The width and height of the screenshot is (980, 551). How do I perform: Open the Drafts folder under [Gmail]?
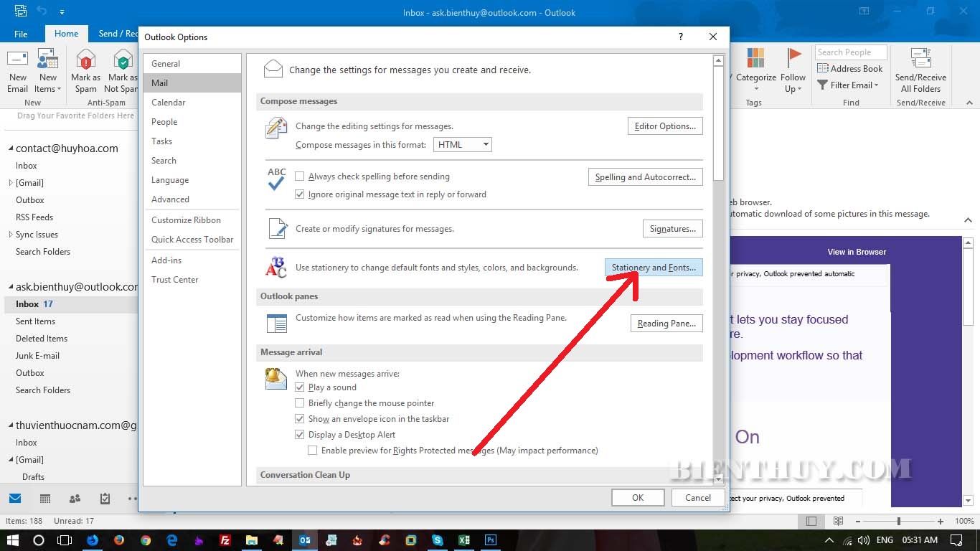pyautogui.click(x=33, y=477)
